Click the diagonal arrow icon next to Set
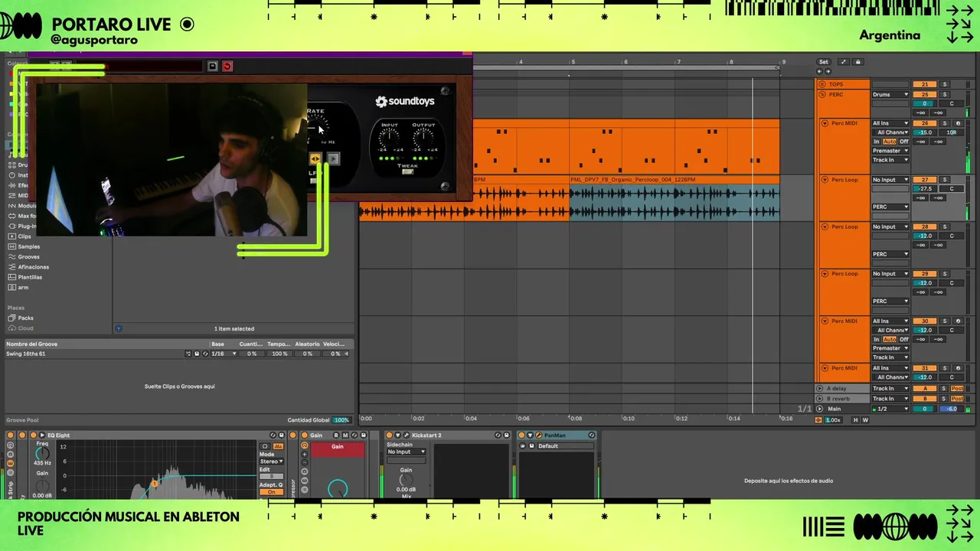The height and width of the screenshot is (551, 980). (x=844, y=62)
